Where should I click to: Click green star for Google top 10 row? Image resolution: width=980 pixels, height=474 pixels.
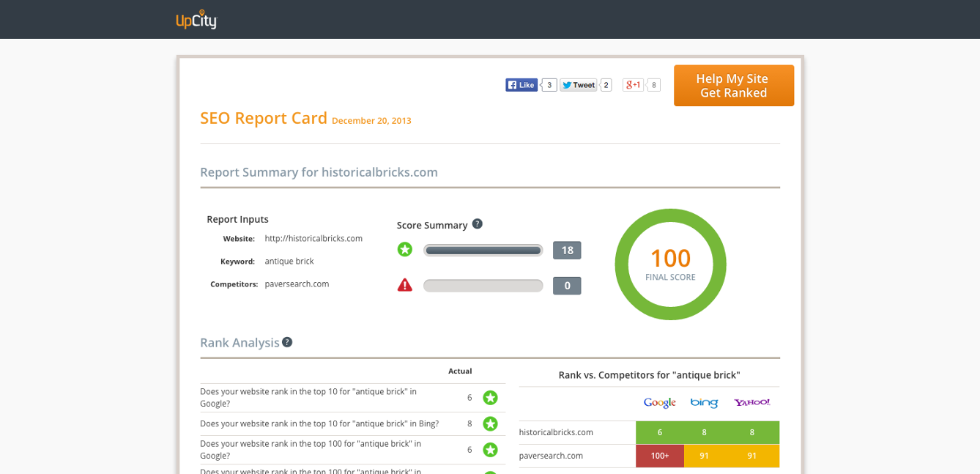490,398
